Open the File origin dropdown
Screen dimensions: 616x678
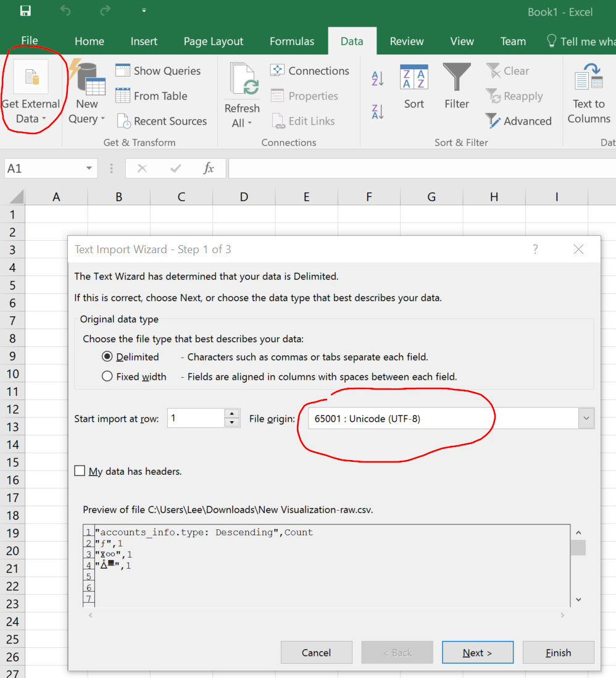(x=586, y=418)
